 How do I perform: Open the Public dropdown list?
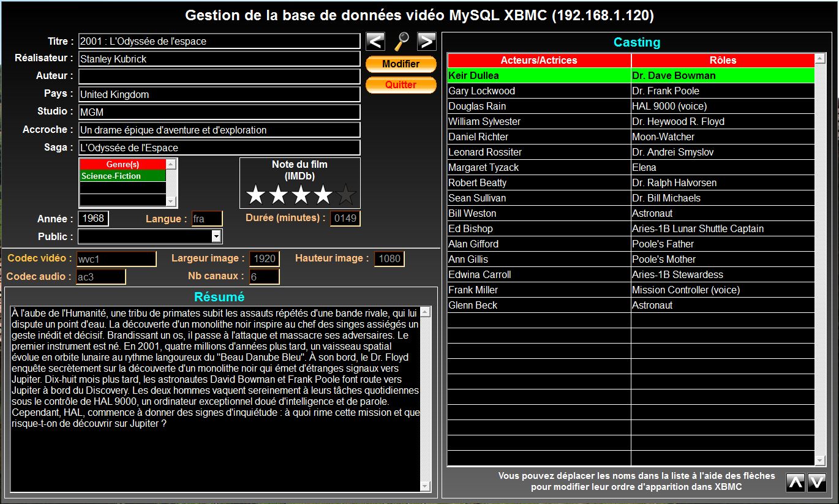[216, 236]
